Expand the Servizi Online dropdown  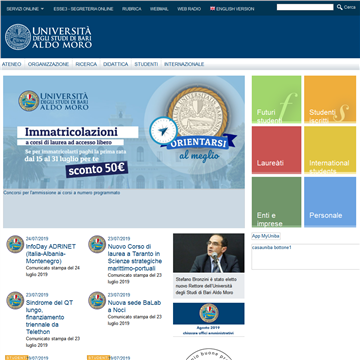25,9
